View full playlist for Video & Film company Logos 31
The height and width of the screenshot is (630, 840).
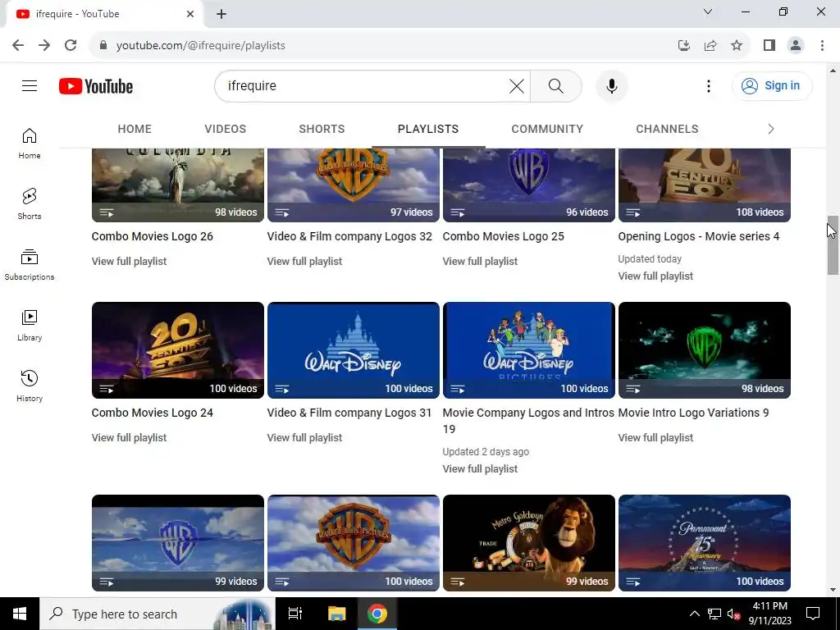click(304, 437)
